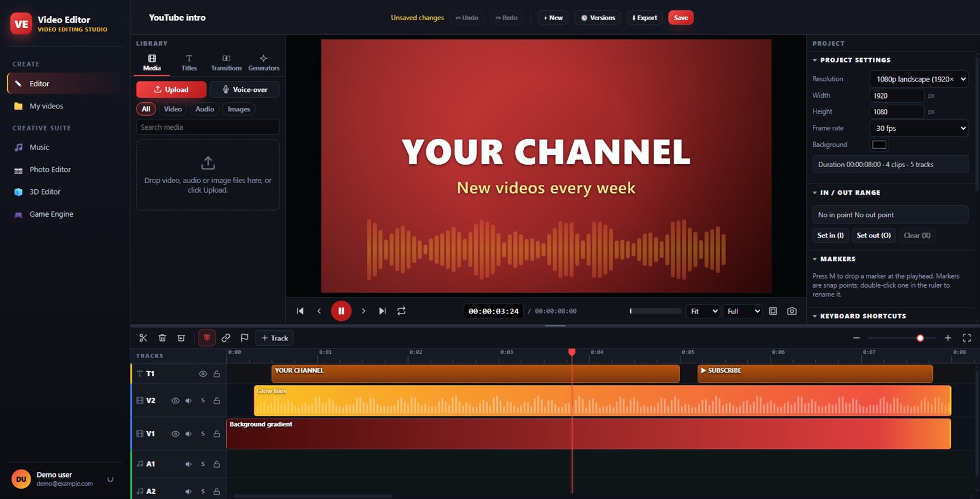Open the Full quality dropdown
Viewport: 980px width, 499px height.
[x=742, y=311]
